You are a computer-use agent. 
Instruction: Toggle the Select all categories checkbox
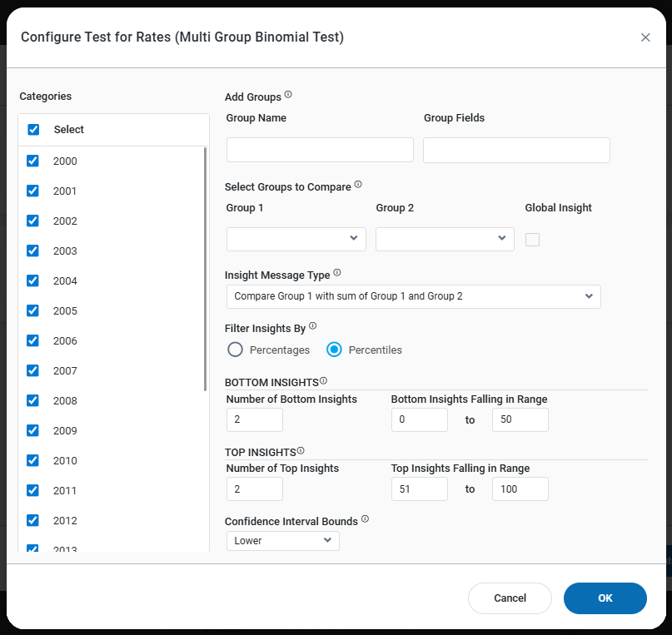pyautogui.click(x=33, y=130)
